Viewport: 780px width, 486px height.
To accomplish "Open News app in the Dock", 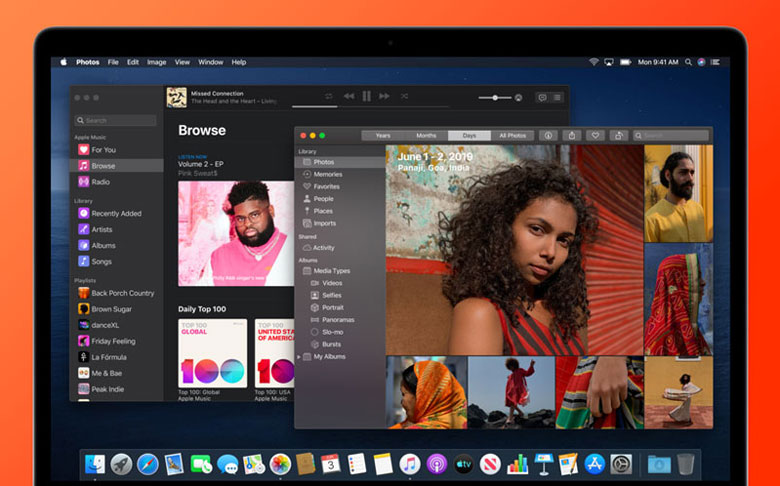I will (490, 464).
